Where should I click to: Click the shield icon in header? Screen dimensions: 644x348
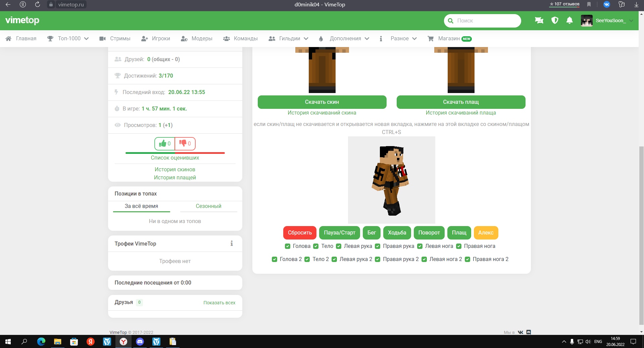point(555,20)
